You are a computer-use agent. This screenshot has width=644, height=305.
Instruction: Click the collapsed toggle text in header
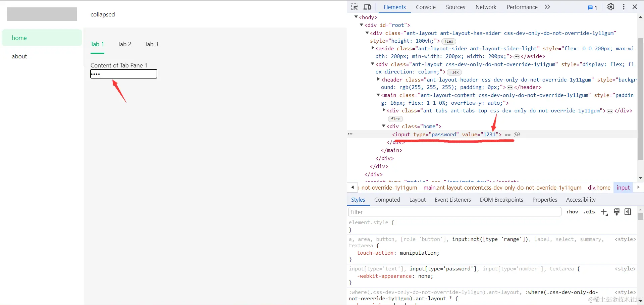103,14
